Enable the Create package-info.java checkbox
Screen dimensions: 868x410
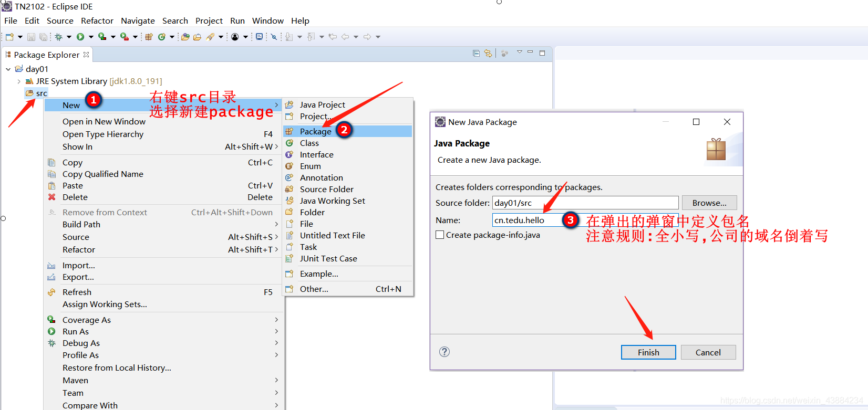pyautogui.click(x=440, y=235)
